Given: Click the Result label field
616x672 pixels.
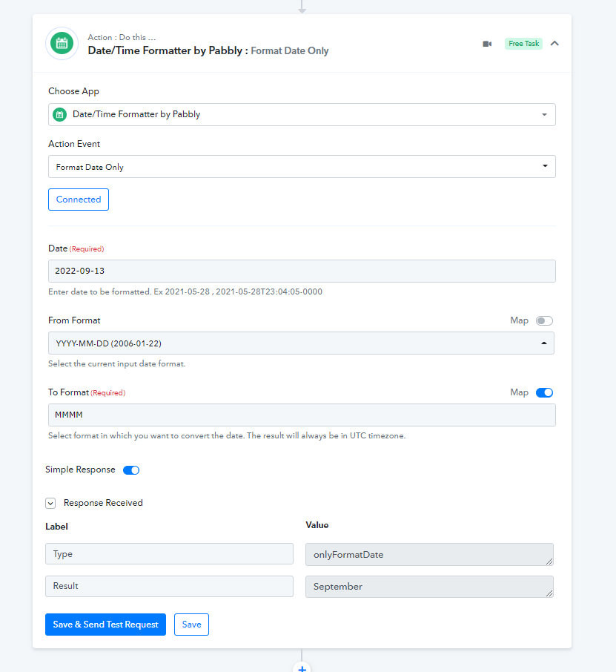Looking at the screenshot, I should (x=169, y=586).
